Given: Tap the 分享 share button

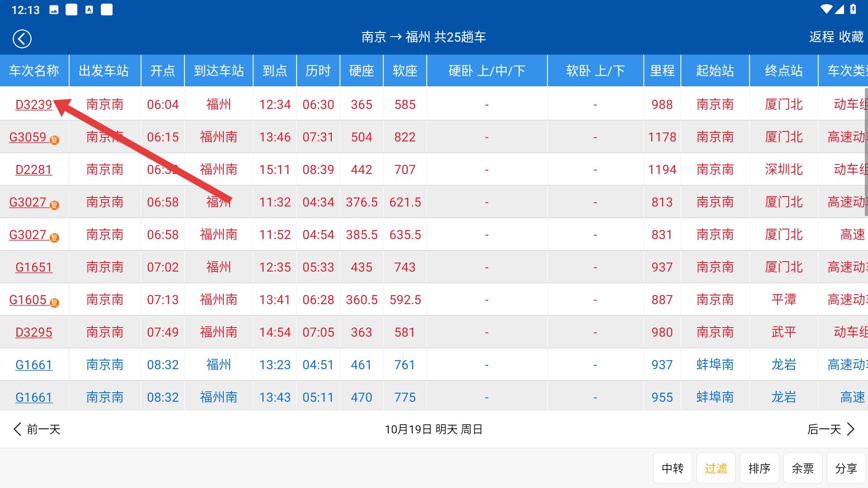Looking at the screenshot, I should tap(846, 468).
